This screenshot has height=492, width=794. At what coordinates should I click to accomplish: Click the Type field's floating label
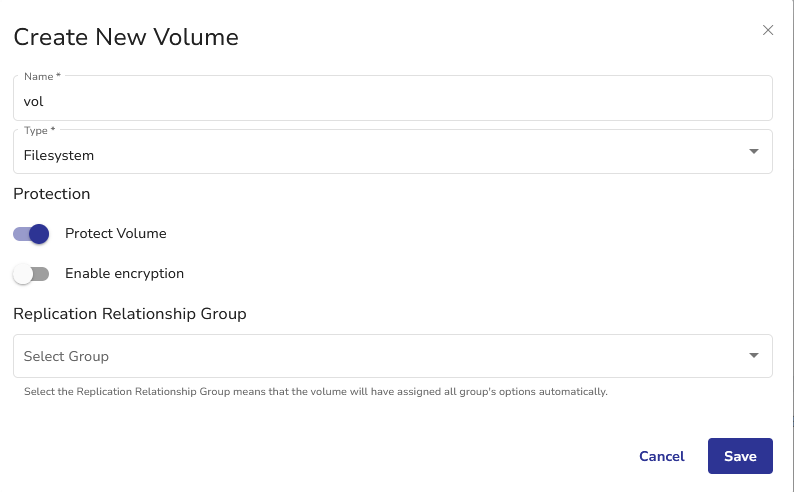click(39, 130)
